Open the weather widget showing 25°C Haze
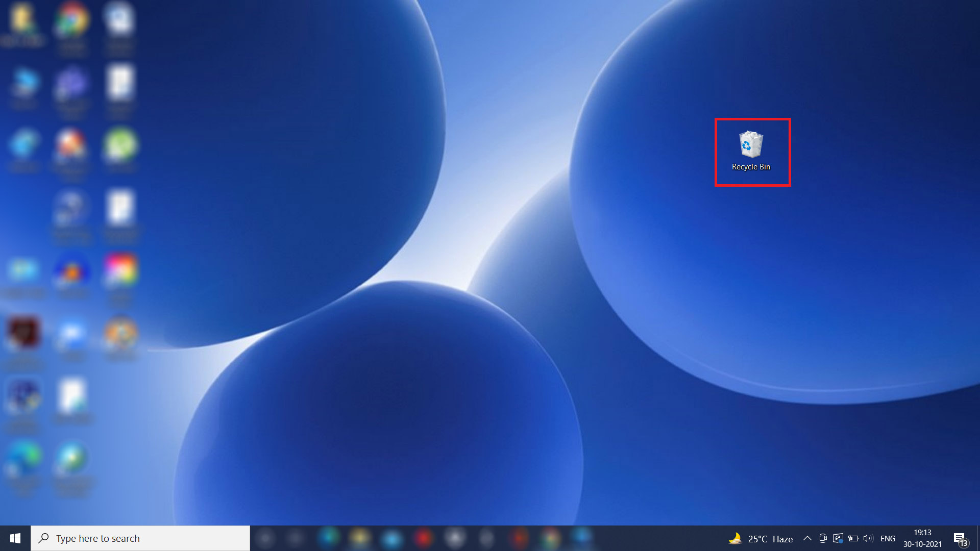 coord(761,538)
